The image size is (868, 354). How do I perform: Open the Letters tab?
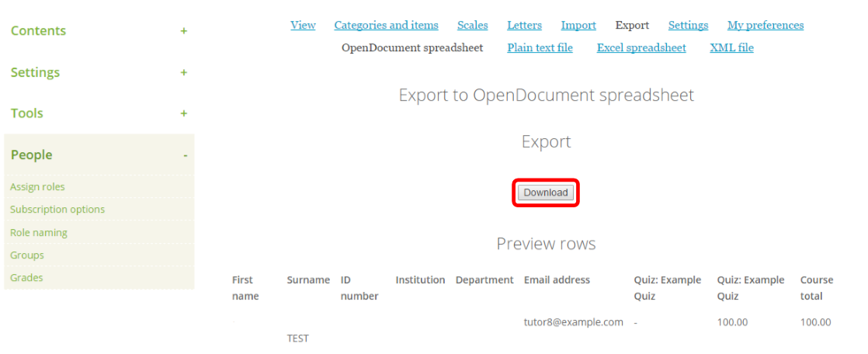[x=524, y=26]
